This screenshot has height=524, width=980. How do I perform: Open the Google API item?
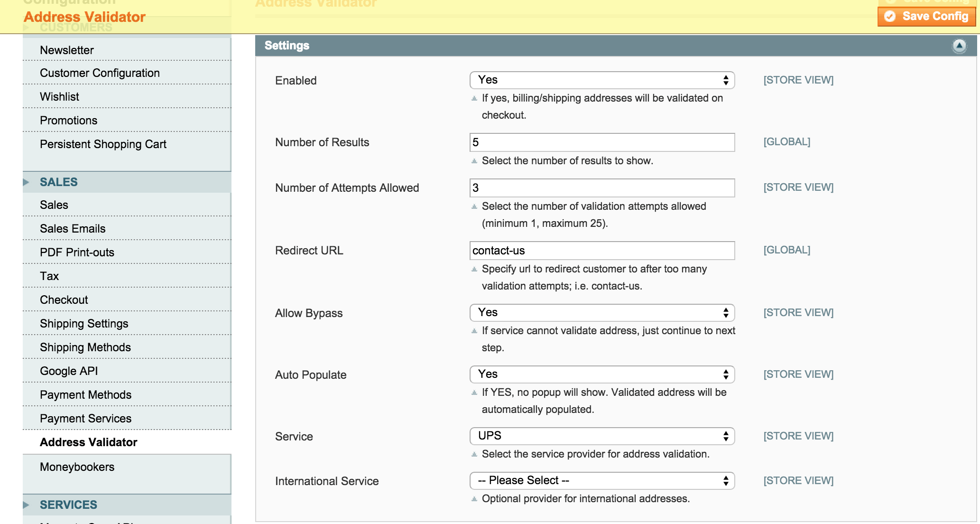coord(69,371)
